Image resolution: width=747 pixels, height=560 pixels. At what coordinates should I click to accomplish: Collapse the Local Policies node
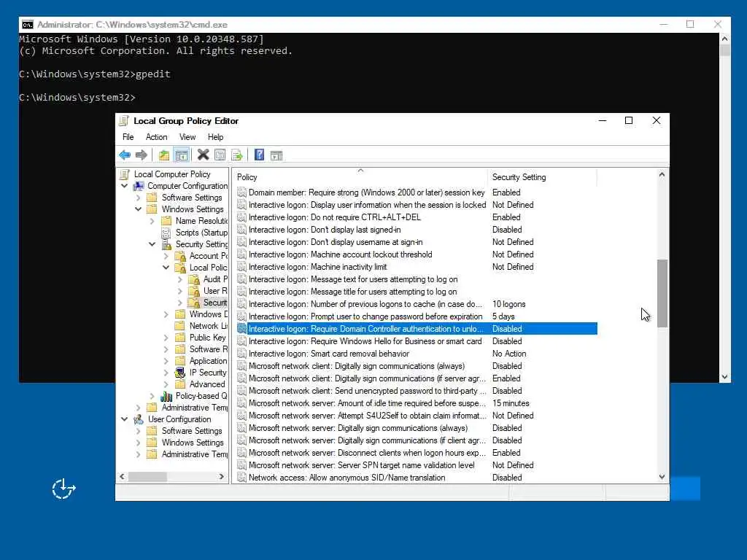click(166, 268)
